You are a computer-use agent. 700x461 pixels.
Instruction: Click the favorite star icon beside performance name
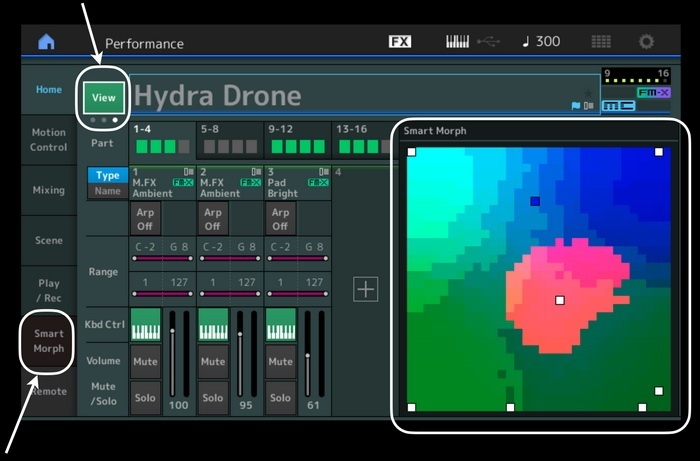pos(588,93)
